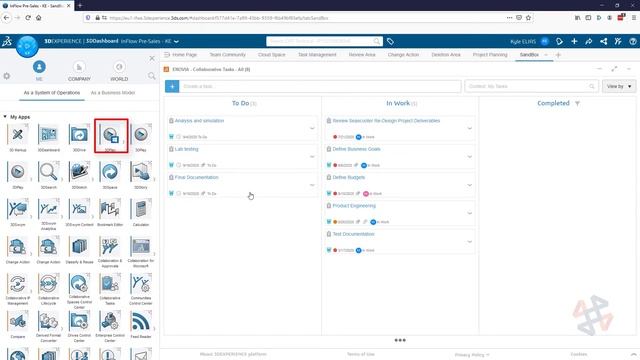This screenshot has height=360, width=640.
Task: Close the compass apps panel
Action: click(x=152, y=58)
